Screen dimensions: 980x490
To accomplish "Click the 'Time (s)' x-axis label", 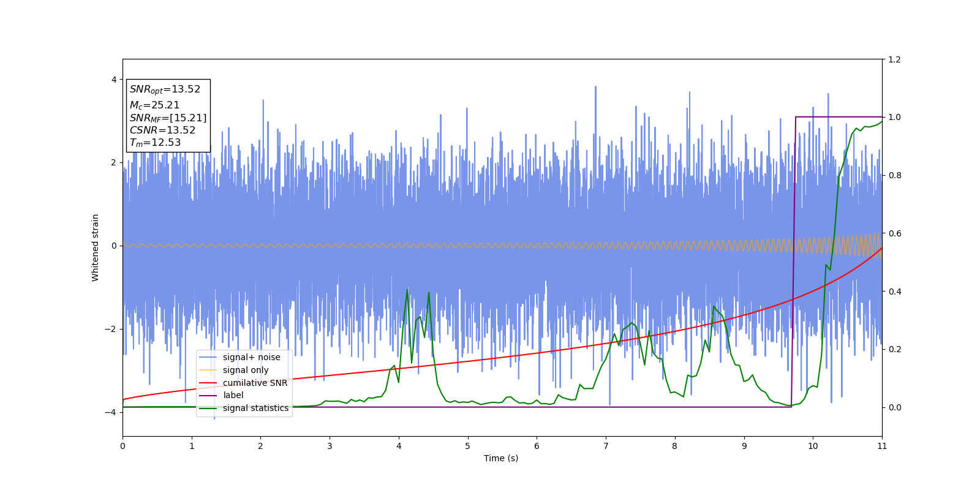I will [x=501, y=458].
